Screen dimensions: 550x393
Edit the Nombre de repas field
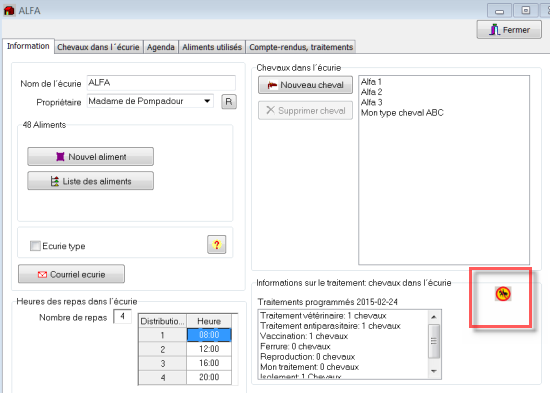122,317
